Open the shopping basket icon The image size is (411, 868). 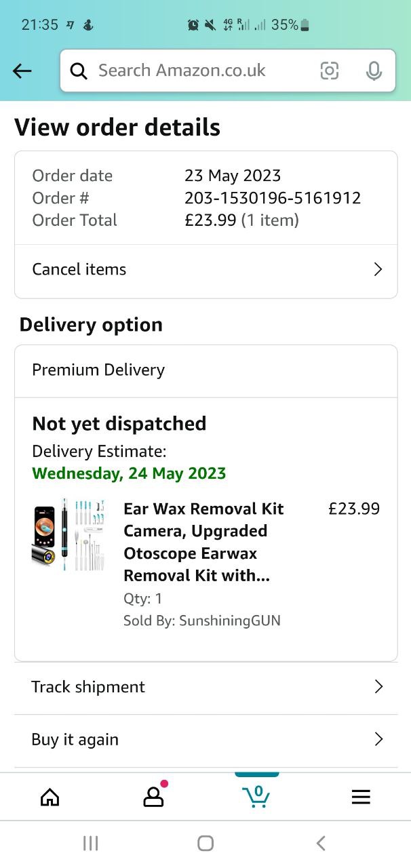[x=256, y=796]
